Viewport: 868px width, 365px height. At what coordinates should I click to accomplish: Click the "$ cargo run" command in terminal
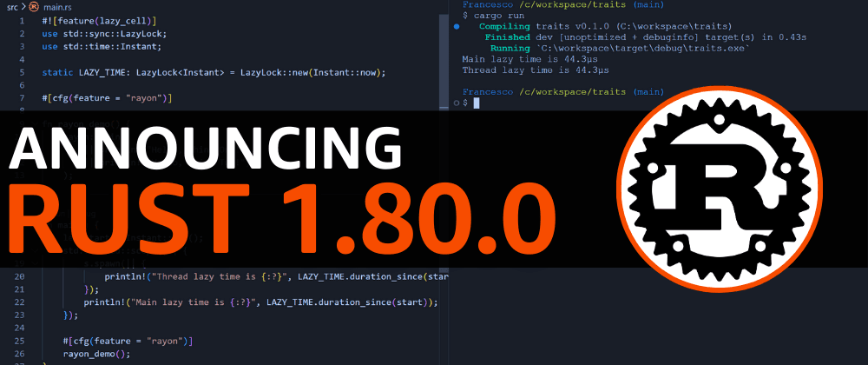[x=493, y=16]
